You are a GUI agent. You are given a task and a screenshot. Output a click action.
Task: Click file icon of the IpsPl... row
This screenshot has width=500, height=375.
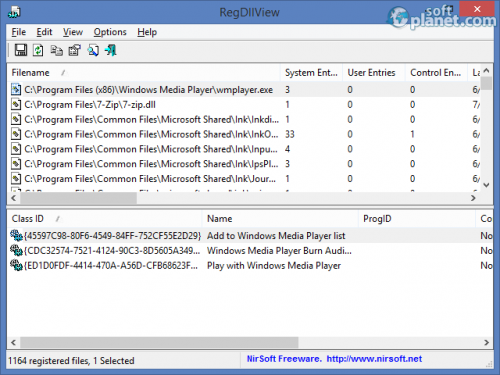(16, 164)
